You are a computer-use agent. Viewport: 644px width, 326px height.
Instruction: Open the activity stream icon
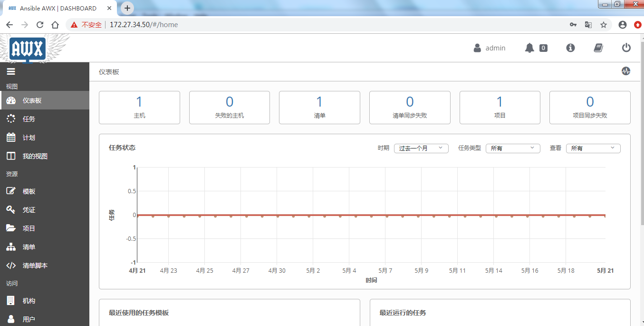(626, 71)
